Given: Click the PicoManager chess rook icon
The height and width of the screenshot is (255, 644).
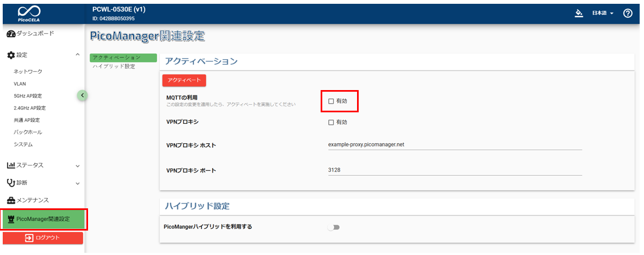Looking at the screenshot, I should pyautogui.click(x=11, y=219).
